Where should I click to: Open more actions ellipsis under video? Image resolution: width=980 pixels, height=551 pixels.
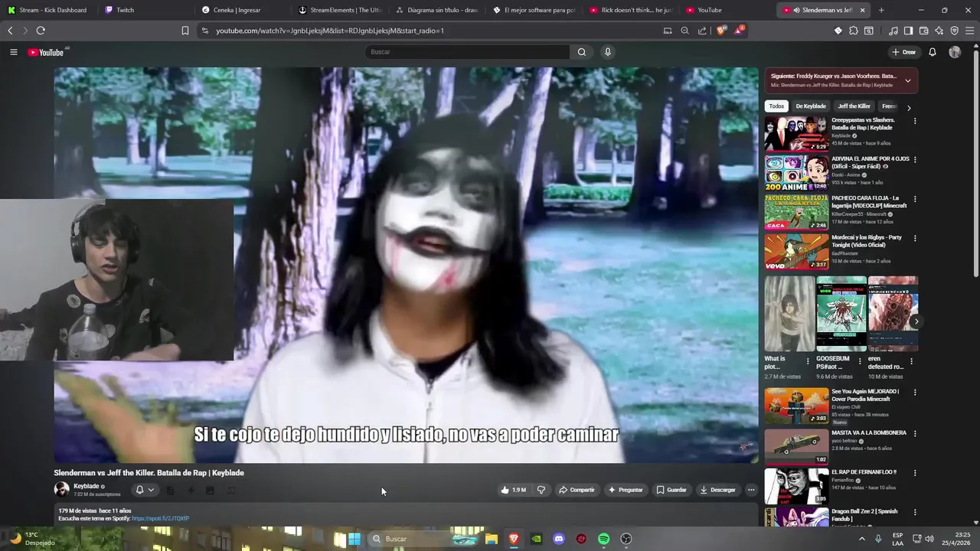(x=751, y=490)
